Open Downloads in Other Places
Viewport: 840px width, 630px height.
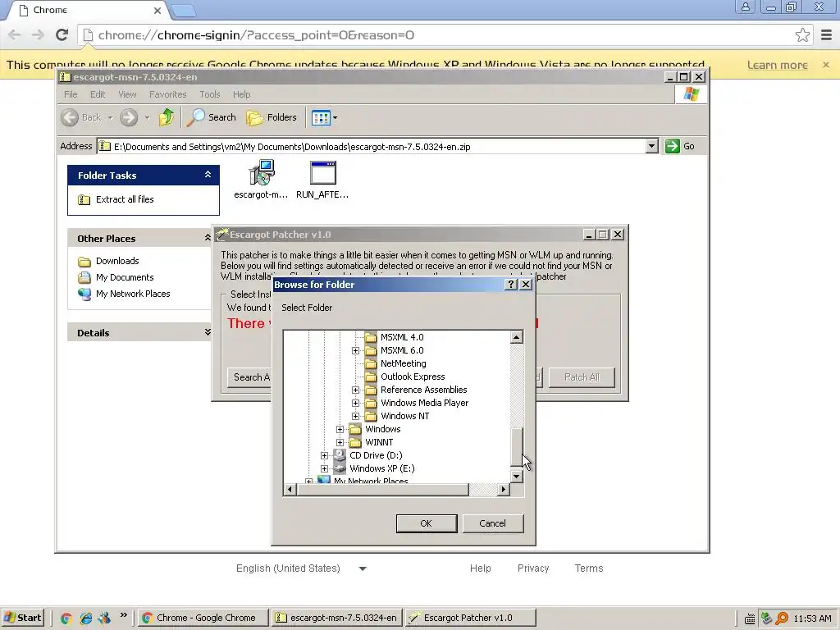tap(117, 261)
